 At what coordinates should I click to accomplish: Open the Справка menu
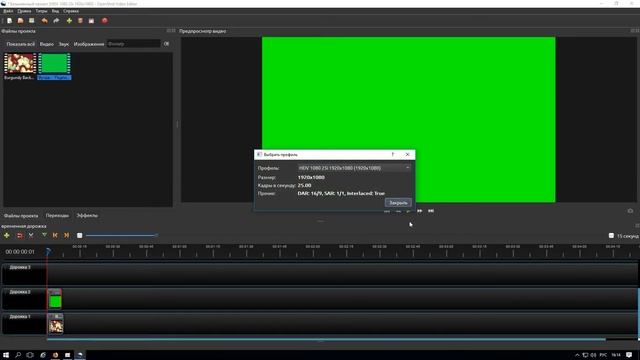point(71,11)
